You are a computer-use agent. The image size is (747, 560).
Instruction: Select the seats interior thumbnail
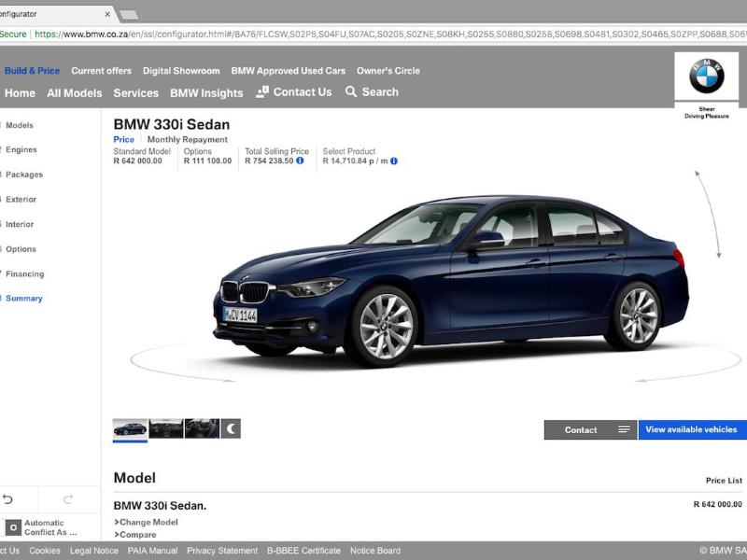(201, 428)
